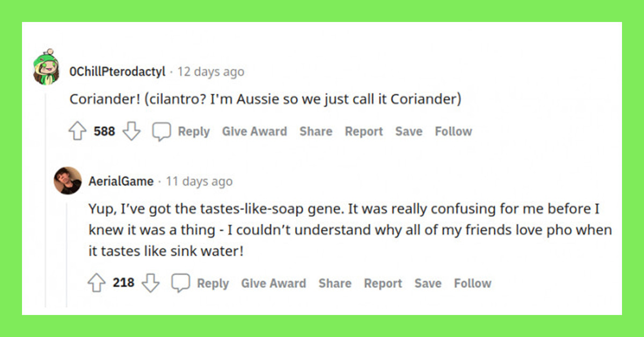The height and width of the screenshot is (337, 644).
Task: Reply to the coriander comment
Action: click(194, 131)
